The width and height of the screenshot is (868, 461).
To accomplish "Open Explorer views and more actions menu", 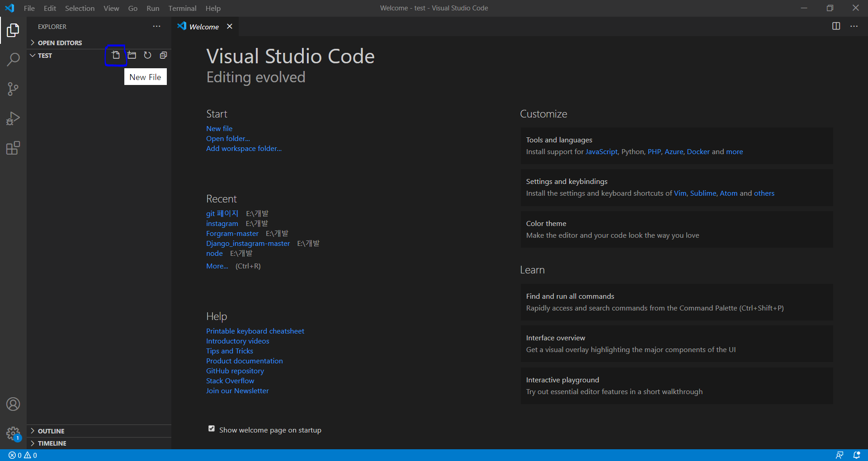I will point(156,26).
